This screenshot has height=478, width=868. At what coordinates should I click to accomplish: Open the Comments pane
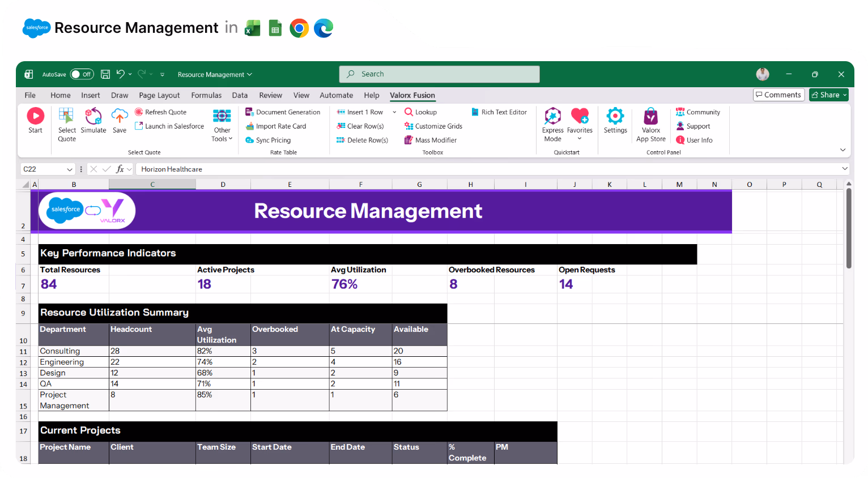(778, 95)
